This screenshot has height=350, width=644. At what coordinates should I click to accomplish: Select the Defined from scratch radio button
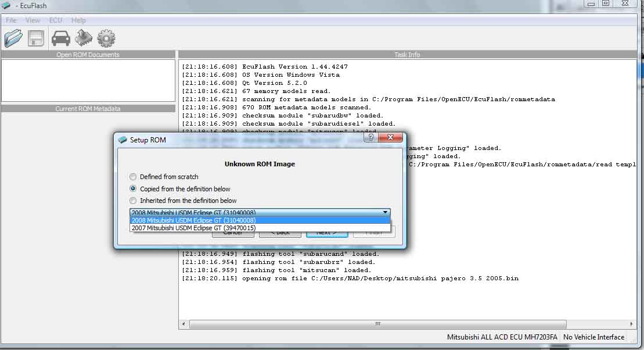pyautogui.click(x=132, y=177)
